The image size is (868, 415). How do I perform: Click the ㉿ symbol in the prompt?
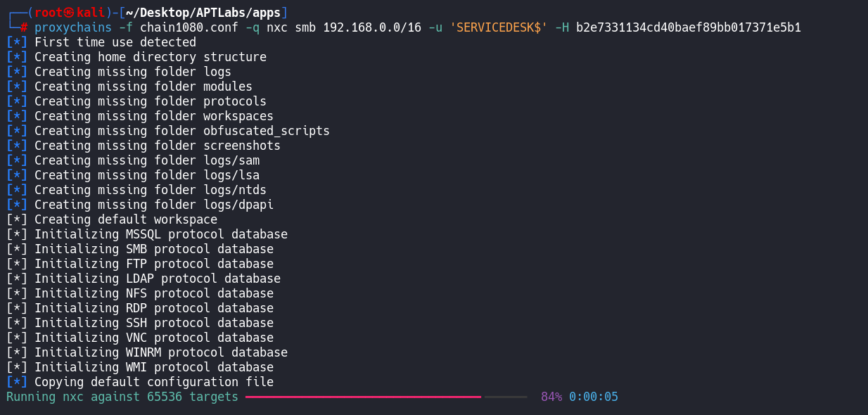pyautogui.click(x=70, y=13)
